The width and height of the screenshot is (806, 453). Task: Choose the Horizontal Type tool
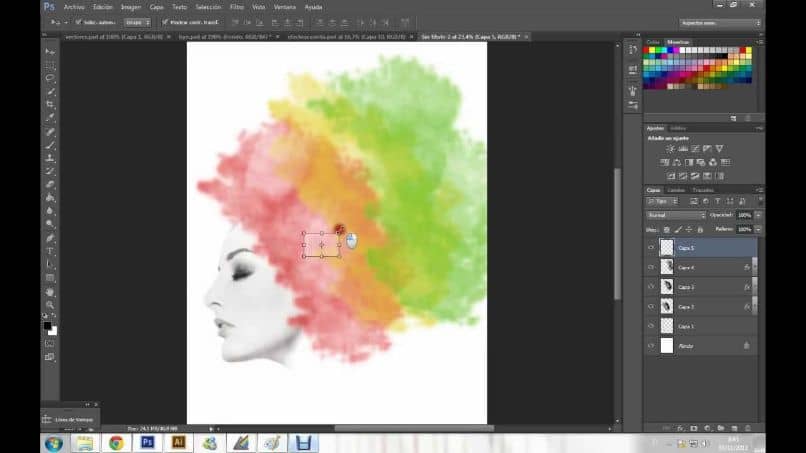point(50,251)
